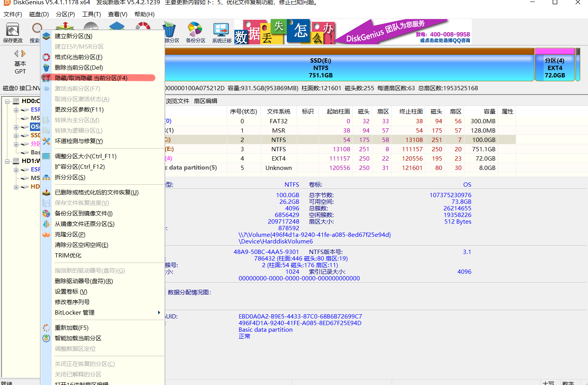Image resolution: width=588 pixels, height=385 pixels.
Task: Start 已删除或格式化后的文件恢复(U)
Action: coord(97,192)
